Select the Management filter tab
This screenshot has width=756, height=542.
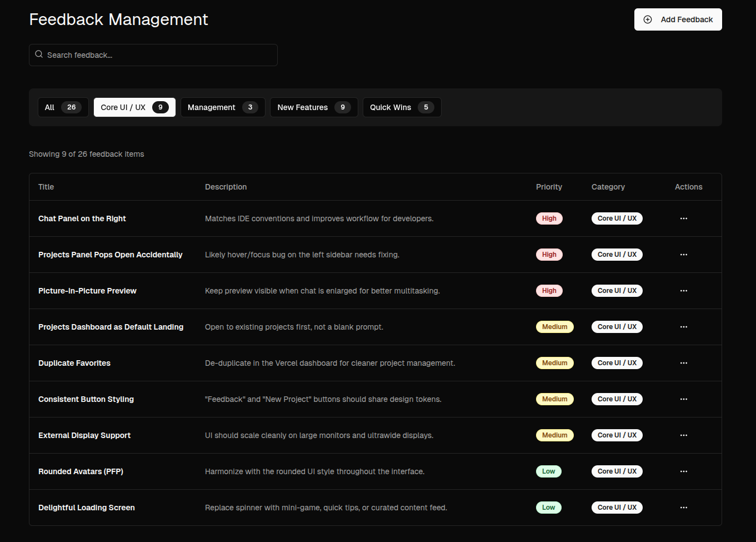coord(222,107)
